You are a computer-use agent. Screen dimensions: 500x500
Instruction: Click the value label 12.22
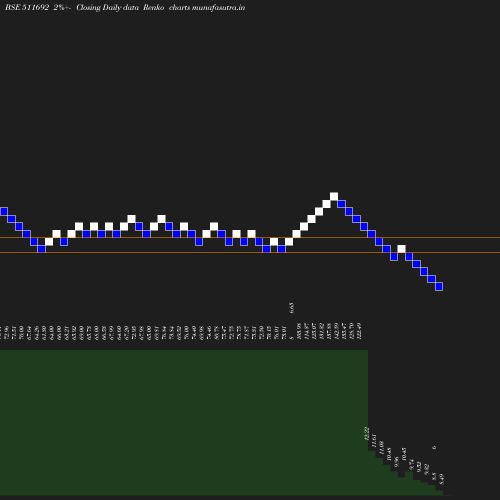[x=367, y=433]
